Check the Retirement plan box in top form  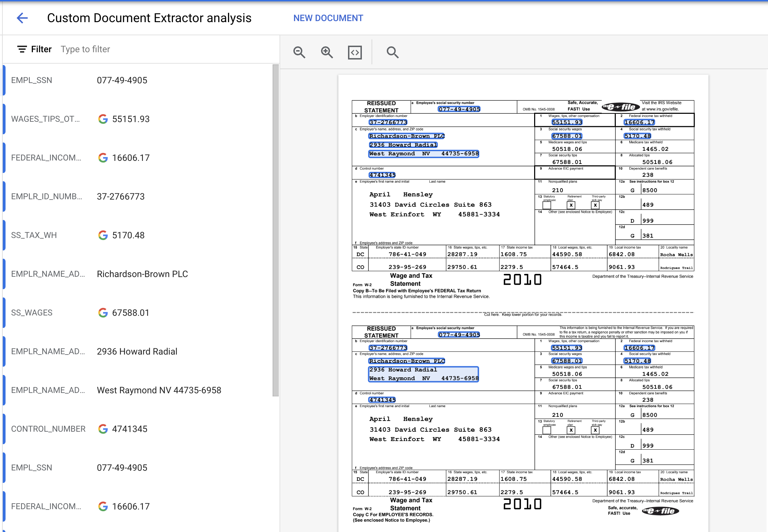(x=571, y=205)
